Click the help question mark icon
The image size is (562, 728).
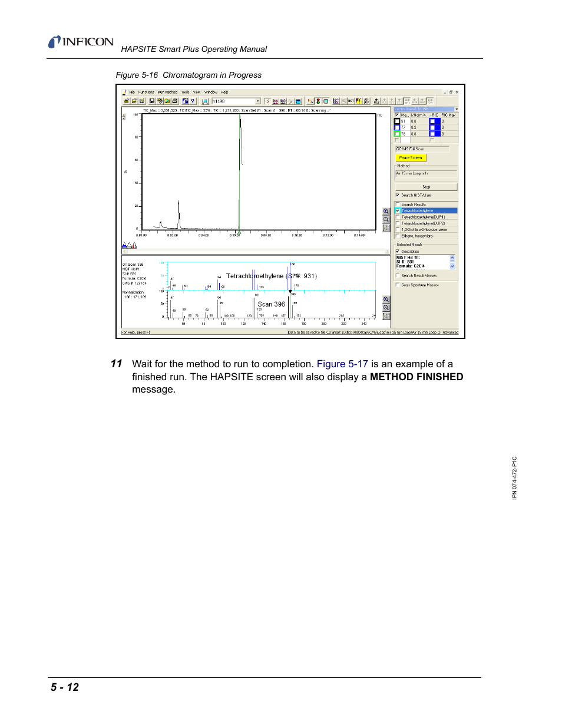point(192,101)
